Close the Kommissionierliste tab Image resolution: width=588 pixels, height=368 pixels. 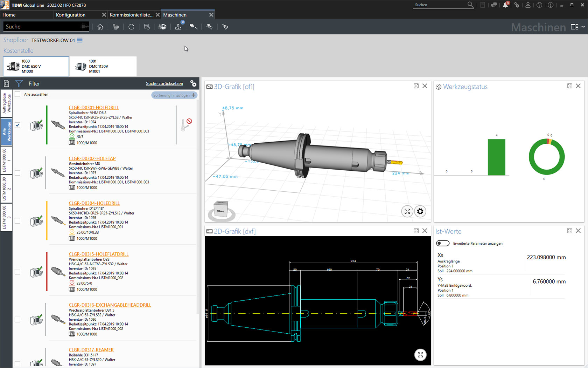click(157, 15)
